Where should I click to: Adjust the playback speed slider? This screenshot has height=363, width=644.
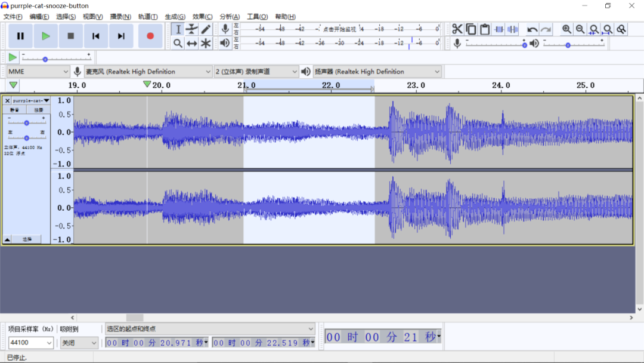56,59
